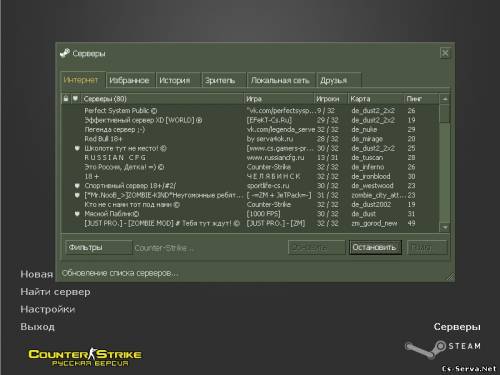The height and width of the screenshot is (375, 500).
Task: Click the Остановить button
Action: coord(375,248)
